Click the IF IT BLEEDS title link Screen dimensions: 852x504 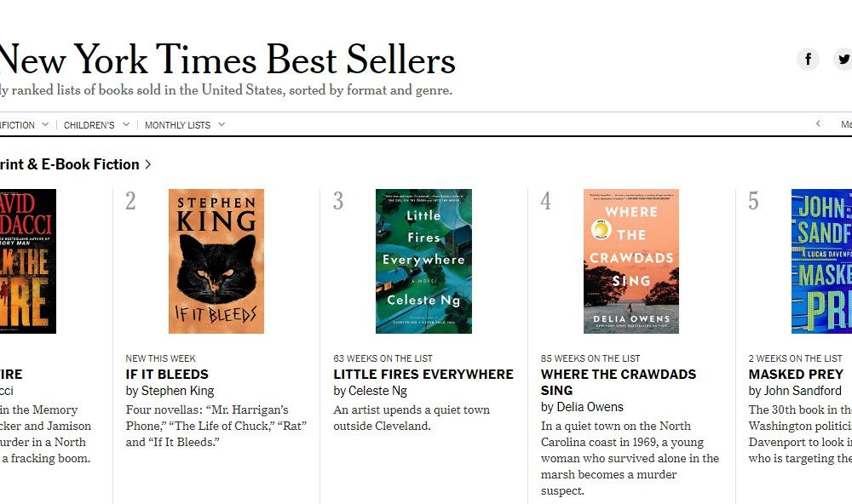pyautogui.click(x=167, y=374)
